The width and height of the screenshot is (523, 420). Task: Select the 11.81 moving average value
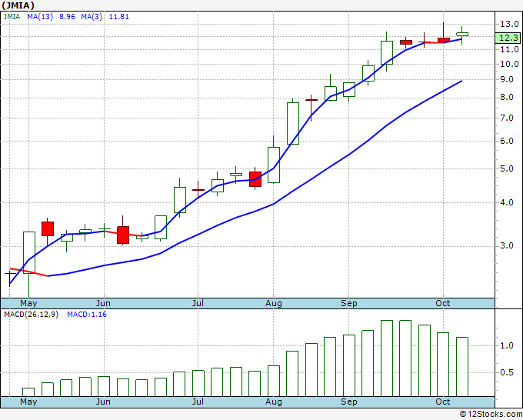click(x=118, y=17)
